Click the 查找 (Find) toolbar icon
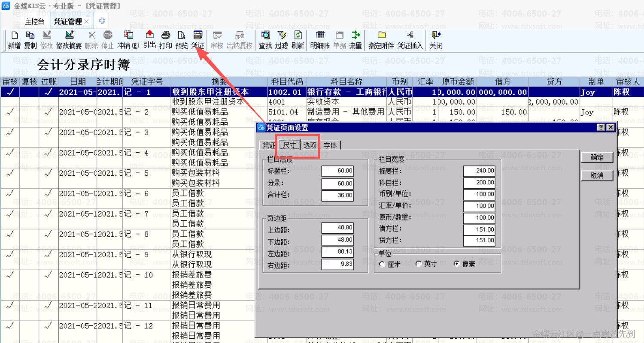 click(265, 36)
